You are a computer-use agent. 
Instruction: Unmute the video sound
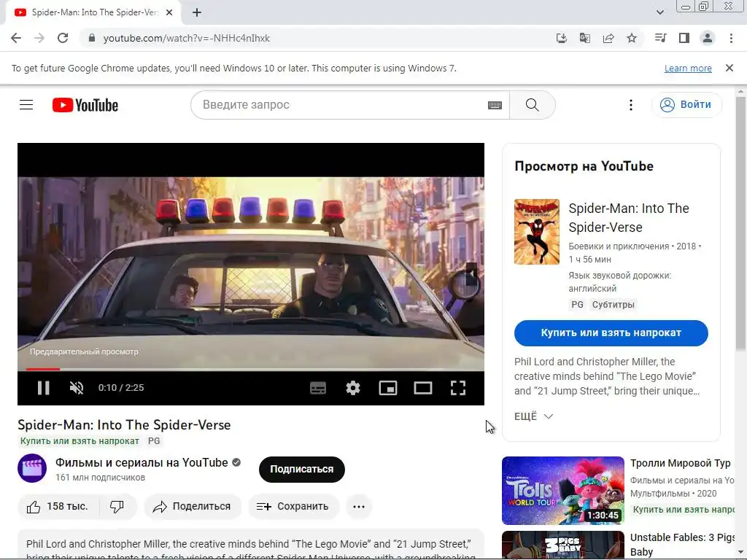coord(77,388)
